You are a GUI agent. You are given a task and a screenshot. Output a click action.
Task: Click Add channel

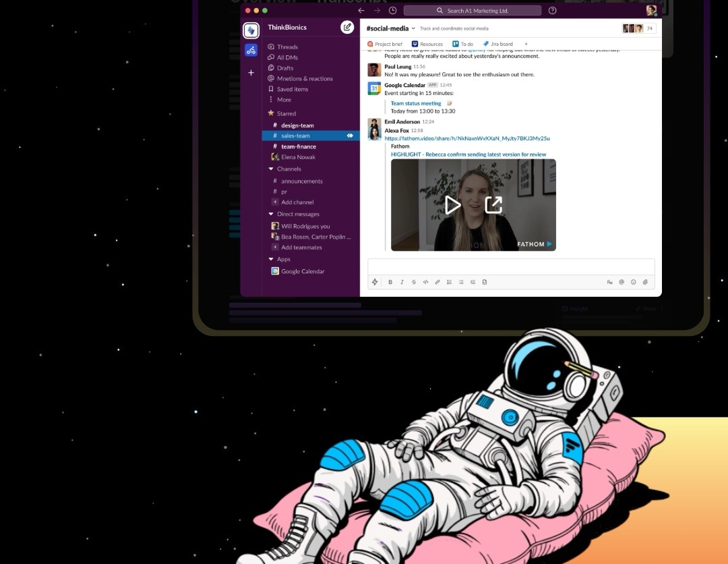[293, 202]
